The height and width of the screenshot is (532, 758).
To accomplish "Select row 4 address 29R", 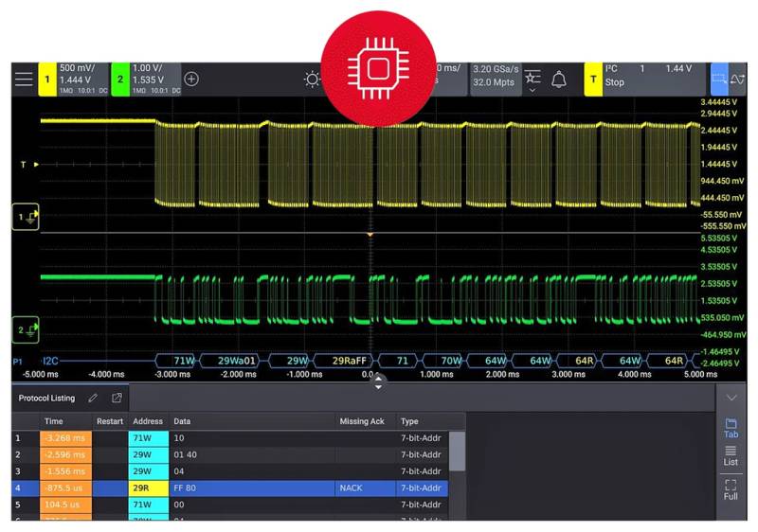I will 149,488.
